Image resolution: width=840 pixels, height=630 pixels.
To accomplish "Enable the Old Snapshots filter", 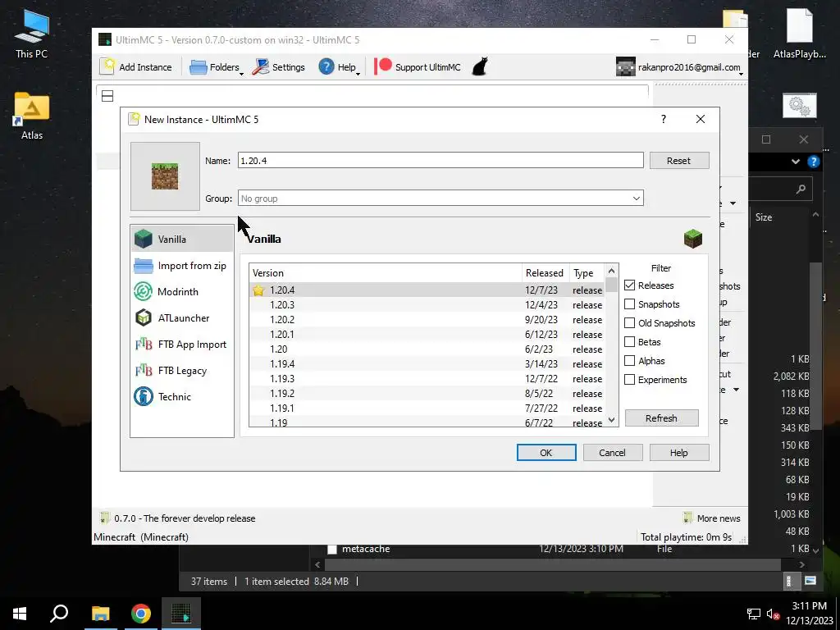I will click(x=629, y=322).
